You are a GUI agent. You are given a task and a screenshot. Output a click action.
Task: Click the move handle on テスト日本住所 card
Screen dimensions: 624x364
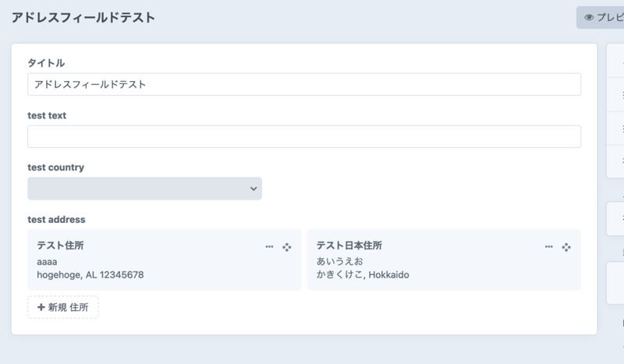(x=566, y=246)
